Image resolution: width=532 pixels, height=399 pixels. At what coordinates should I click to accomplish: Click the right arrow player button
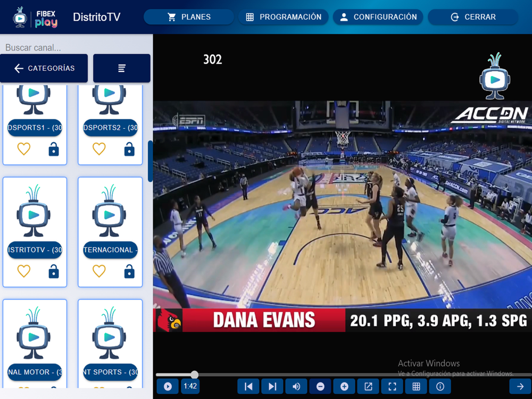click(520, 386)
